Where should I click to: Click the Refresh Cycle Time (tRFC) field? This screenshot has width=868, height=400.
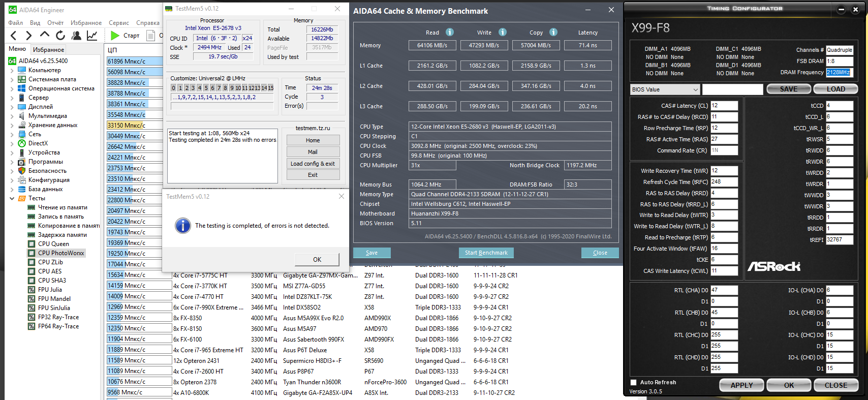coord(724,181)
